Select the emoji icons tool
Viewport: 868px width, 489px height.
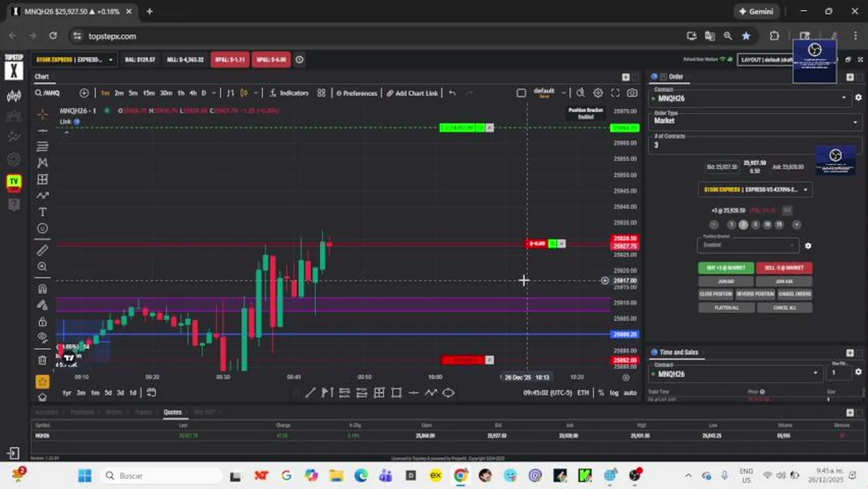click(42, 229)
